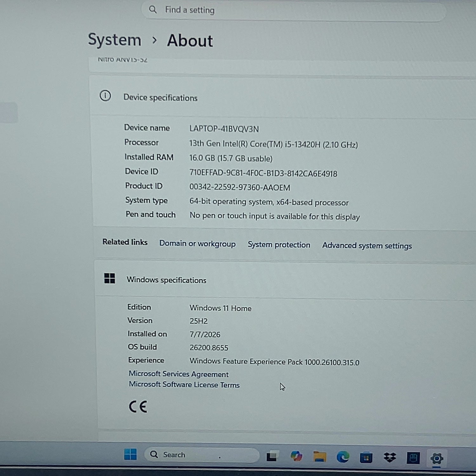Viewport: 476px width, 476px height.
Task: Click the Settings gear icon in the taskbar
Action: click(x=437, y=458)
